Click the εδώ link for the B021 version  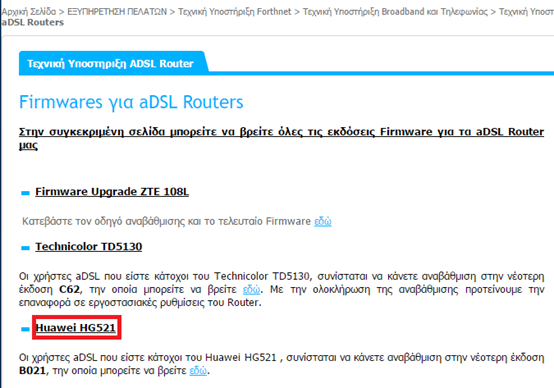tap(198, 371)
